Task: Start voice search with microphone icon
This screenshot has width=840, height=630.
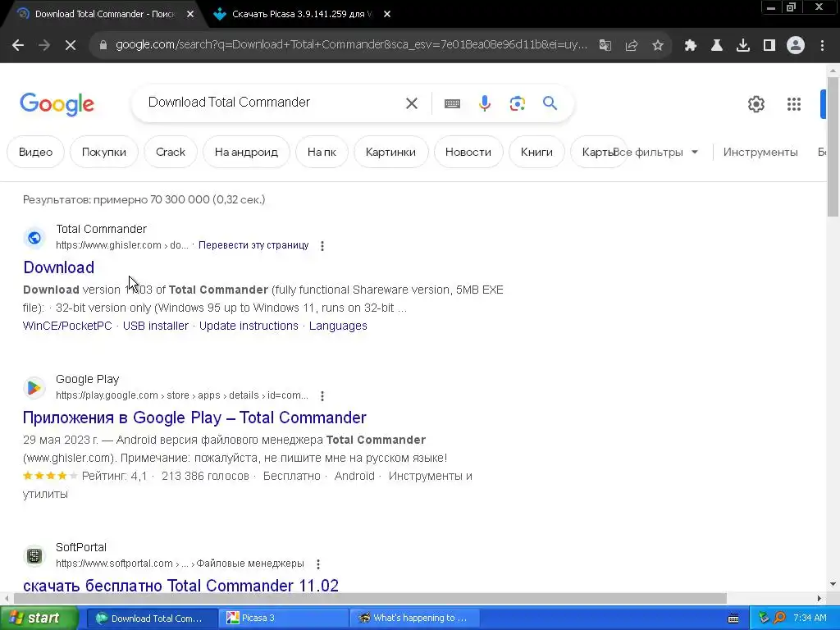Action: [485, 103]
